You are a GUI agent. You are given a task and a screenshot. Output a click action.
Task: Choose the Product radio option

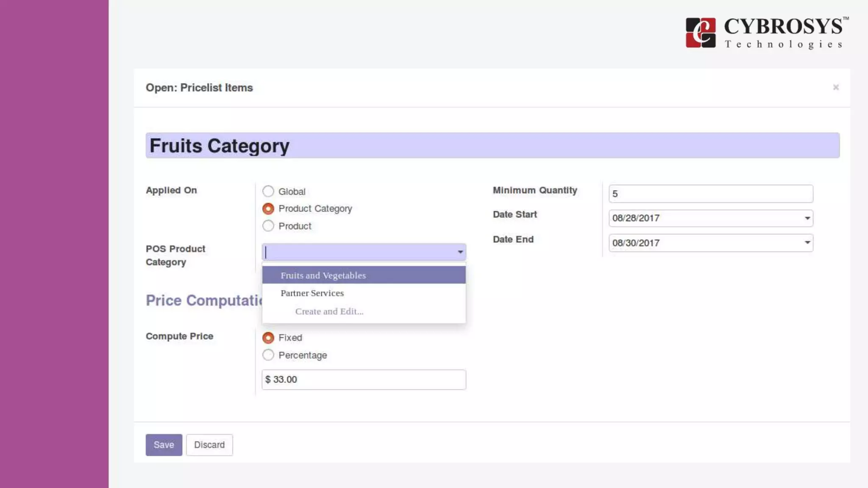(x=268, y=226)
